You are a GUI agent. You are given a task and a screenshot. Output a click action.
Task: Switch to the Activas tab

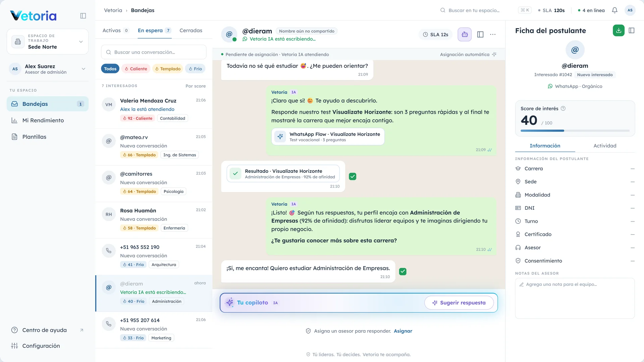[115, 31]
